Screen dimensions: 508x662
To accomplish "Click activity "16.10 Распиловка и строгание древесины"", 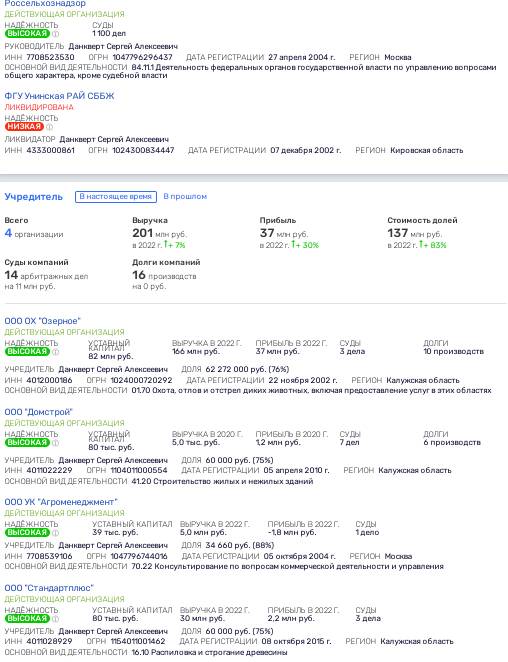I will (x=209, y=652).
